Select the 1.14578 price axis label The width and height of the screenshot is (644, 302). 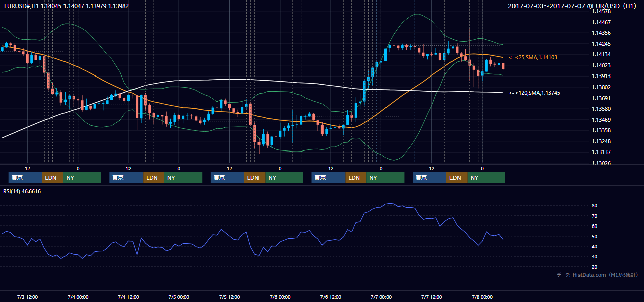click(x=601, y=11)
